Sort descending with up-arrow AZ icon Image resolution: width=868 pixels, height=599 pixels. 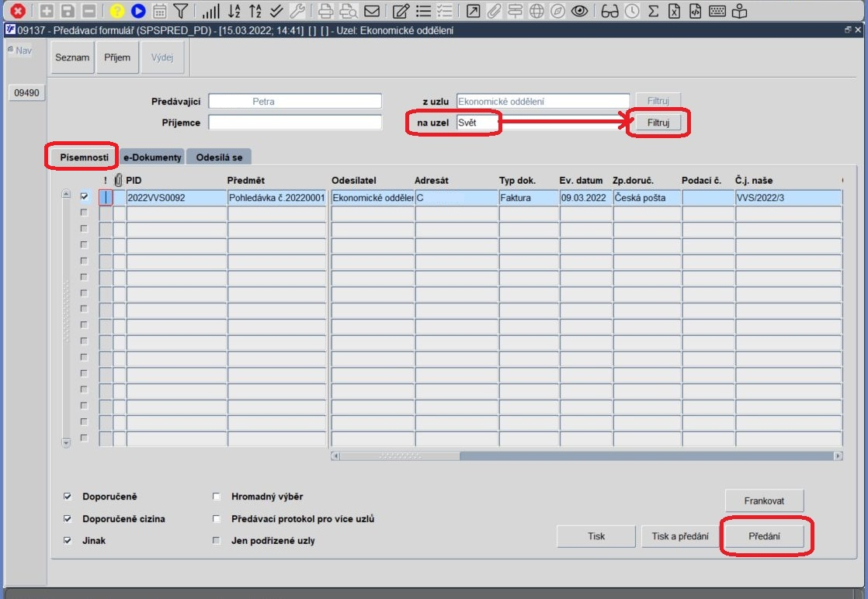(255, 11)
